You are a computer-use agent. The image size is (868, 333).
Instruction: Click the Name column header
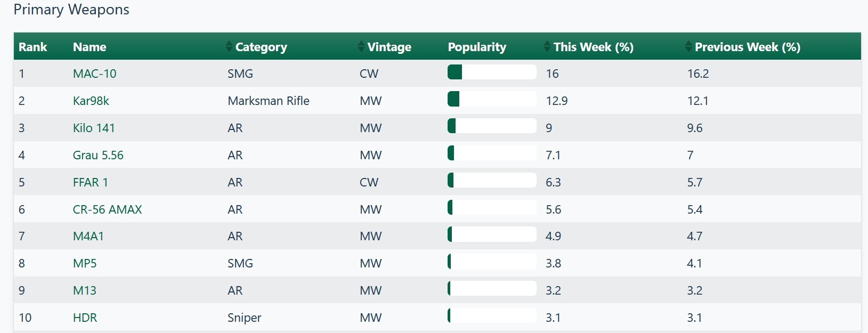(x=90, y=47)
